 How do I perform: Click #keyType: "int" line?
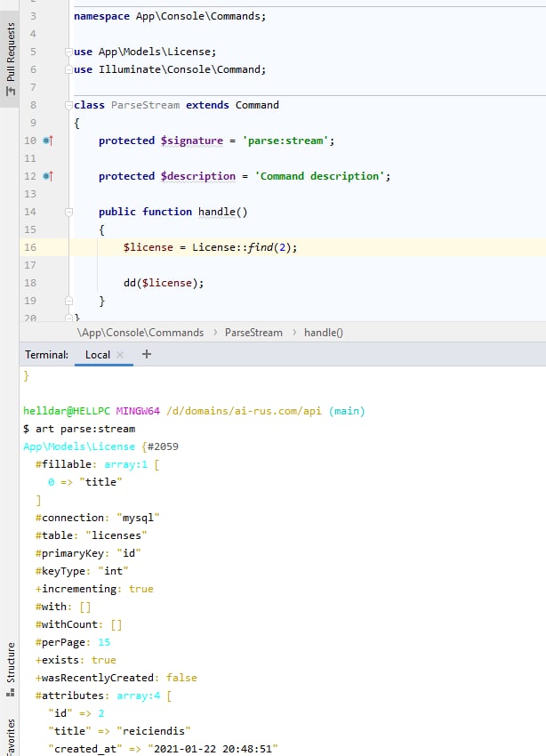82,571
